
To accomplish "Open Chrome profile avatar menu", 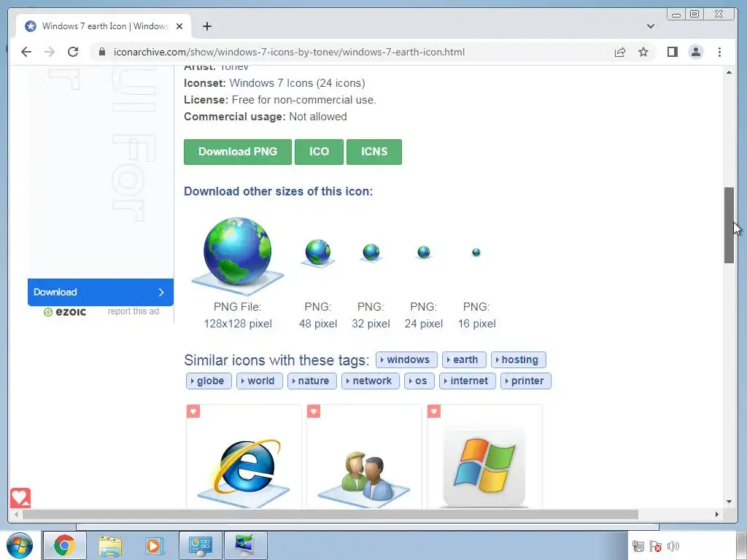I will pyautogui.click(x=696, y=52).
